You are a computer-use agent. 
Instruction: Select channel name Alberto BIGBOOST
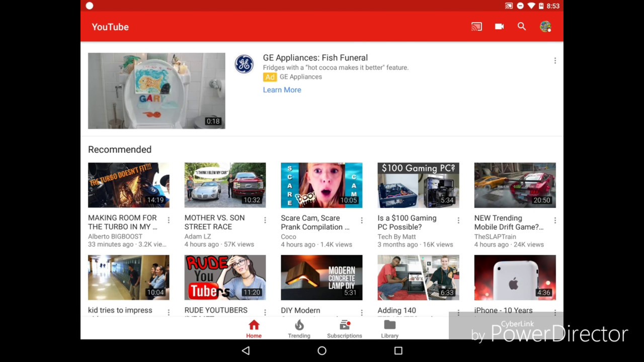tap(115, 236)
